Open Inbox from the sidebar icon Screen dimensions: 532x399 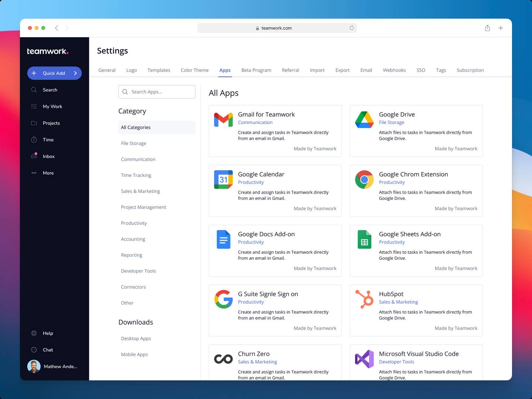[34, 156]
